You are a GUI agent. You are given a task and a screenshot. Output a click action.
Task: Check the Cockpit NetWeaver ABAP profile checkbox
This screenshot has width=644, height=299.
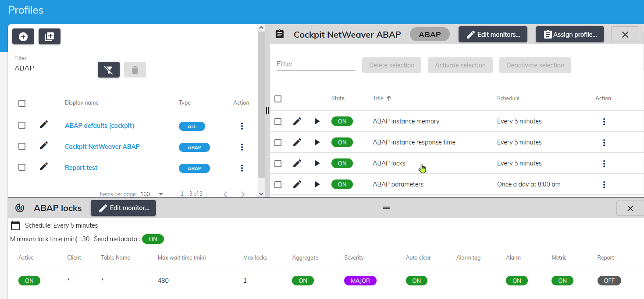[22, 146]
